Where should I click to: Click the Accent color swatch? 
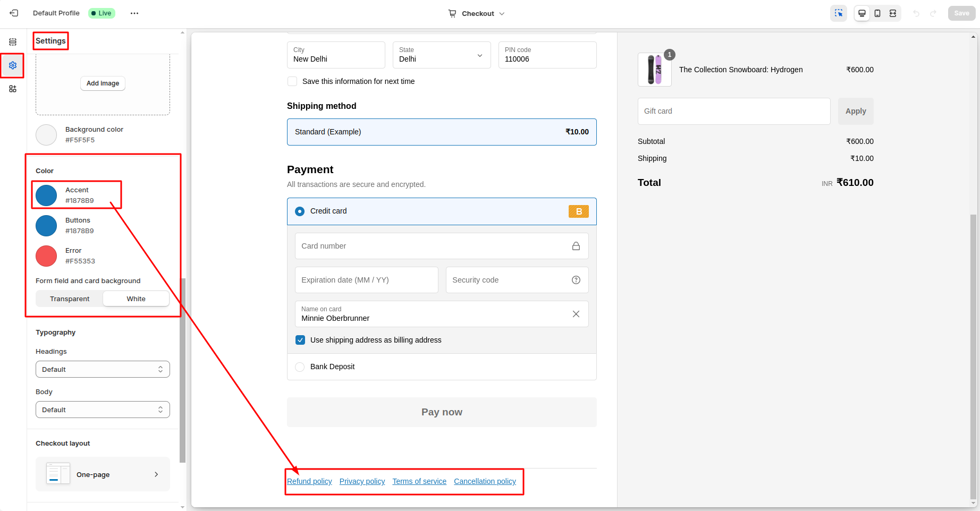pyautogui.click(x=46, y=195)
